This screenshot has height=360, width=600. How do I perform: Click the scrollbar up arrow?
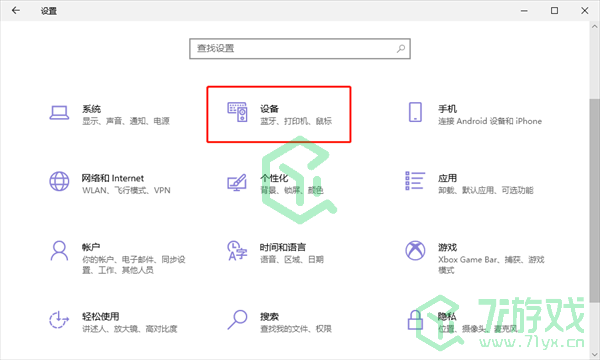coord(594,27)
